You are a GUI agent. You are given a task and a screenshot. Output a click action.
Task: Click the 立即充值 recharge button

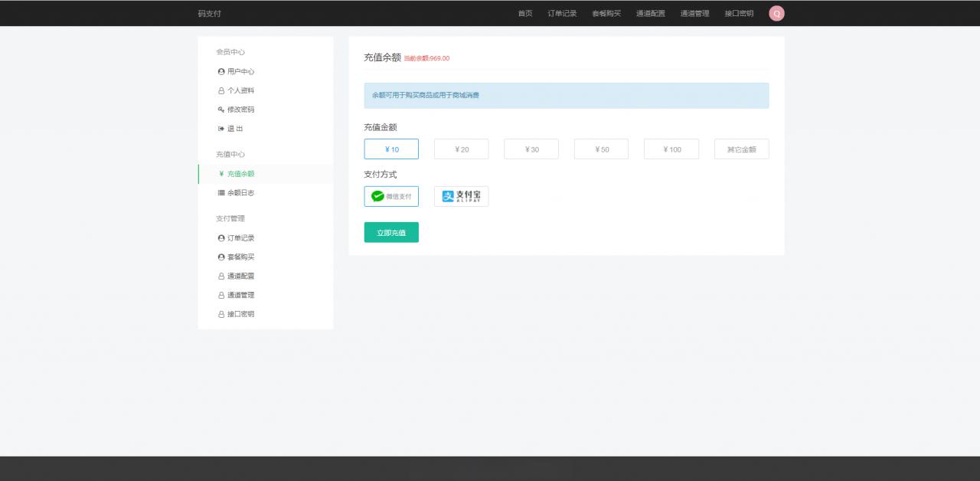tap(391, 232)
